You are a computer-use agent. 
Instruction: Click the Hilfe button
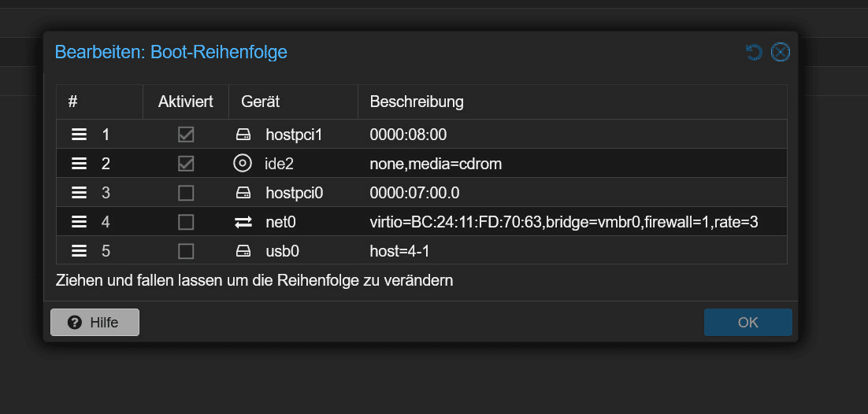pos(95,323)
